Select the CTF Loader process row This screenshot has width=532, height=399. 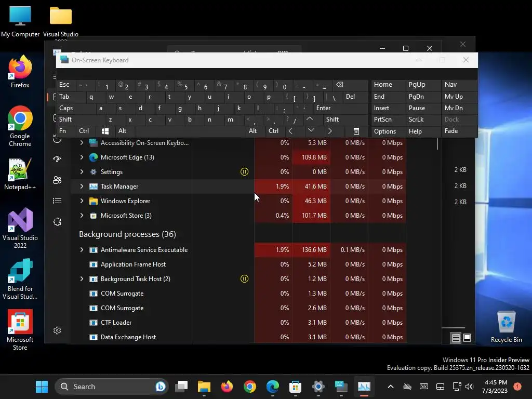click(x=238, y=323)
